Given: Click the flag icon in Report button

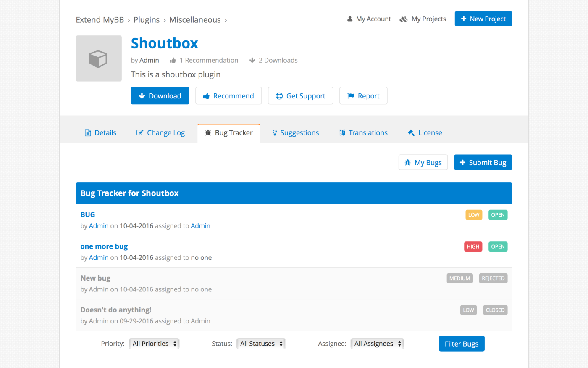Looking at the screenshot, I should (351, 96).
